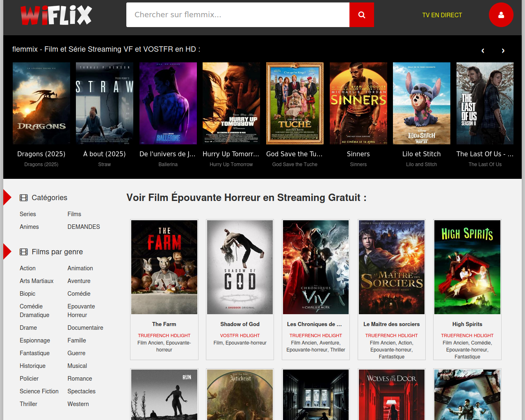Image resolution: width=525 pixels, height=420 pixels.
Task: Open the Run movie poster
Action: tap(164, 395)
